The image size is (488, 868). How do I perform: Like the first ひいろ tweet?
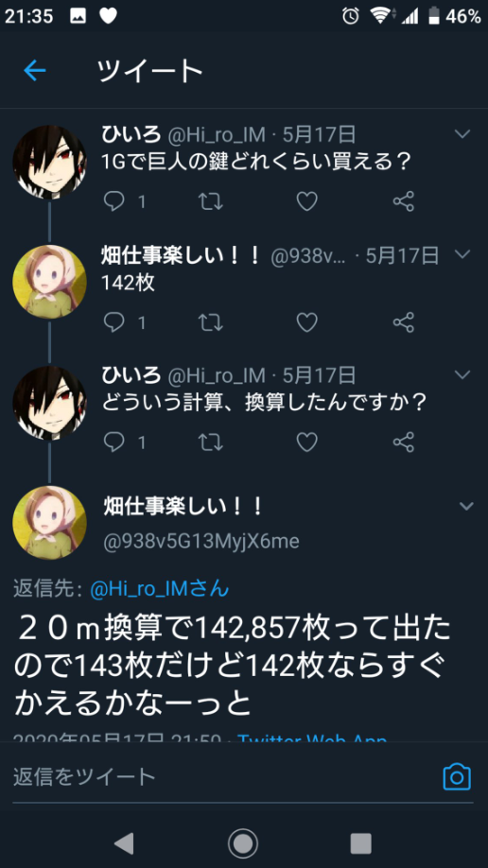point(306,201)
